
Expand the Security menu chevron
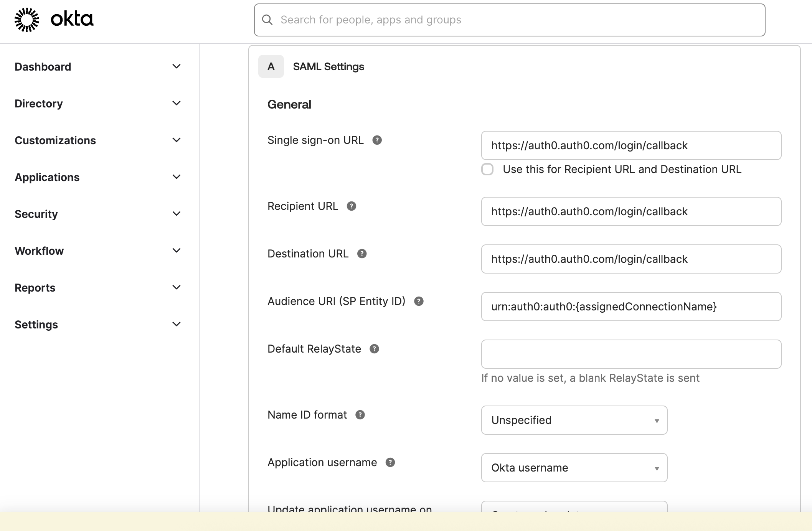[x=177, y=214]
